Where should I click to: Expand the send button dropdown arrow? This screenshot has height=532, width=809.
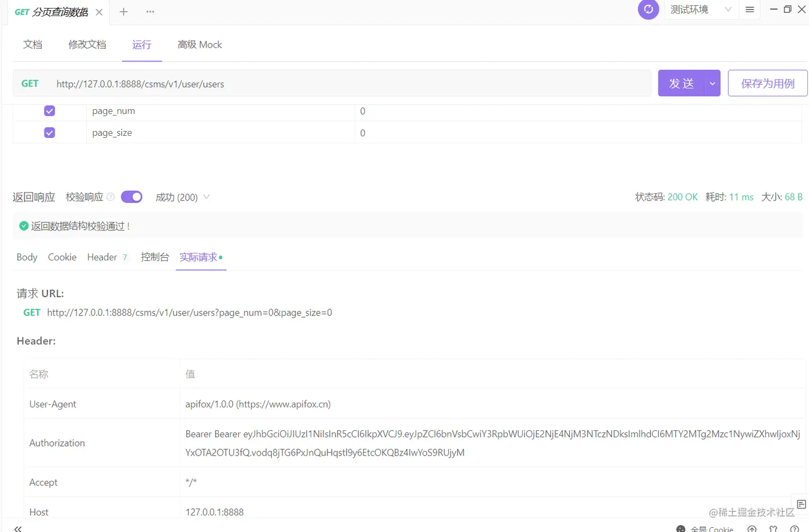pyautogui.click(x=713, y=83)
